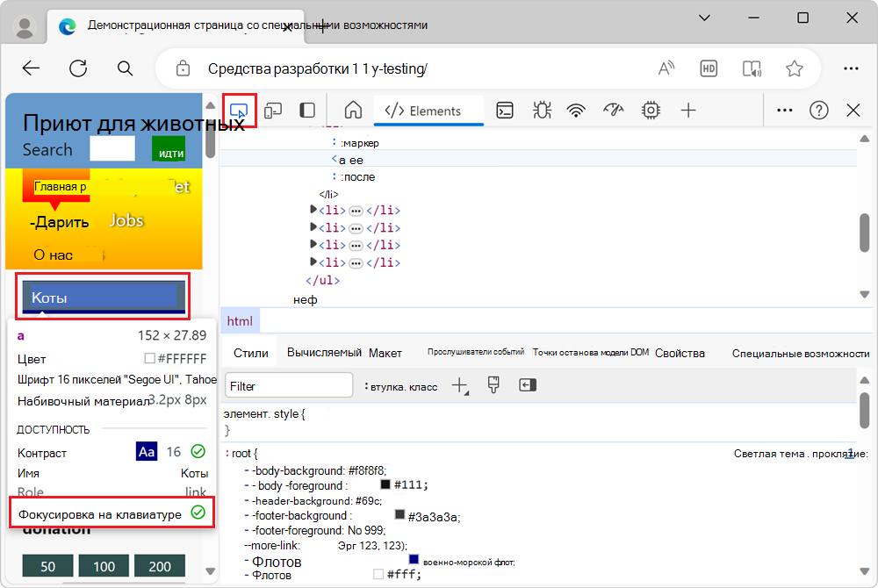This screenshot has height=588, width=878.
Task: Open the Свойства tab
Action: 680,353
